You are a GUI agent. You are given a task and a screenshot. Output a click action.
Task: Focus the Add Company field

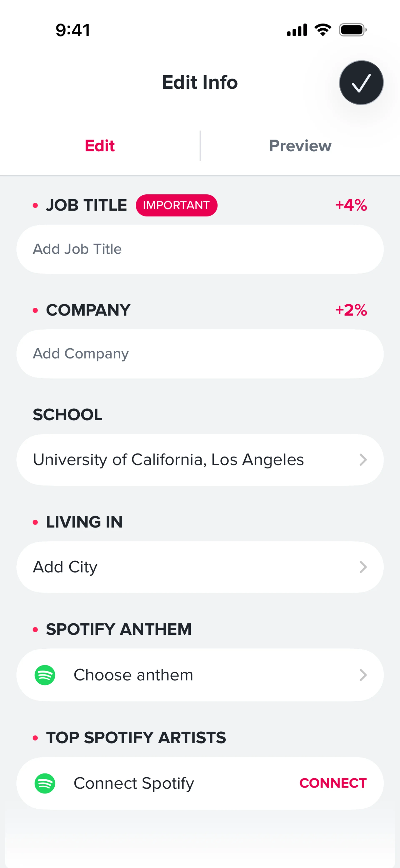pos(200,354)
